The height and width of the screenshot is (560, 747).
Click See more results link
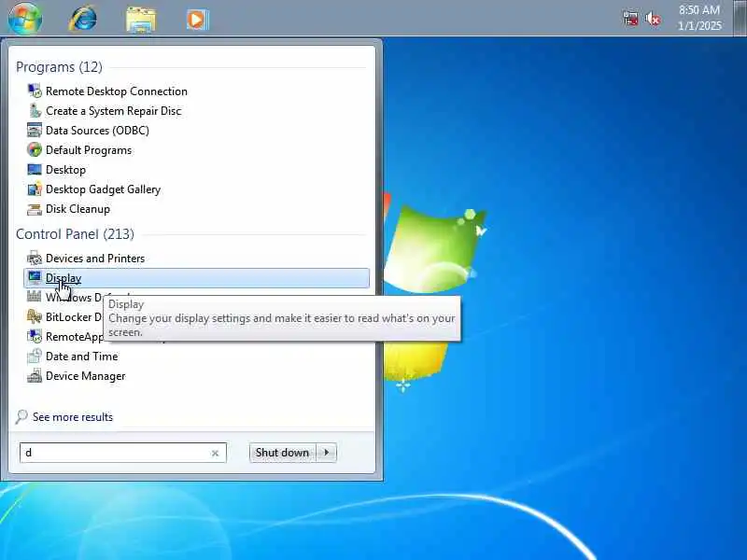(x=73, y=416)
